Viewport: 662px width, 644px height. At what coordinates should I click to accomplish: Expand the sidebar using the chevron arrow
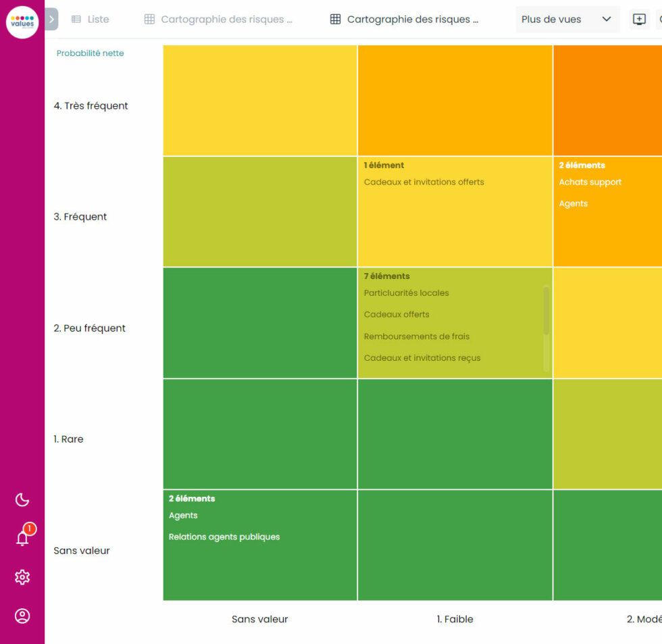pos(51,19)
